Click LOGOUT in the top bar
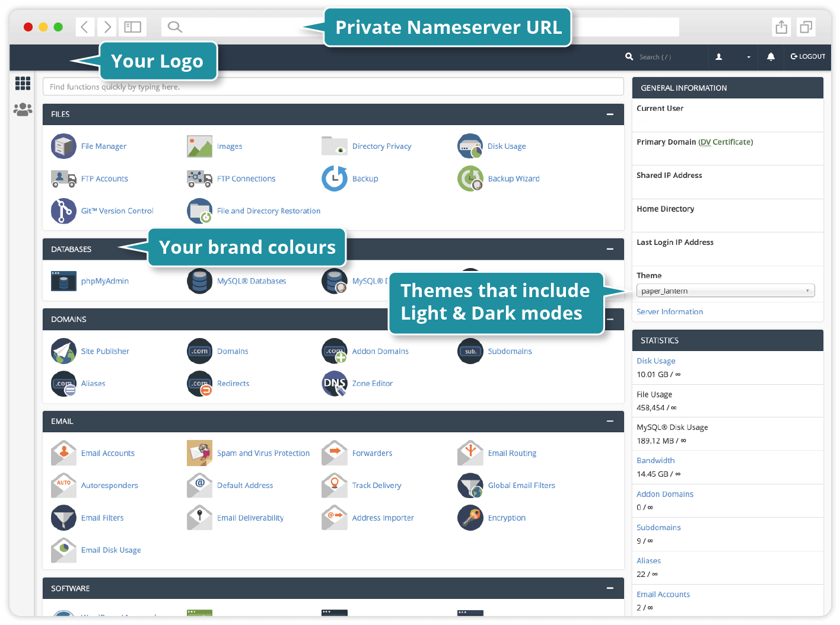Screen dimensions: 840x625 [808, 57]
